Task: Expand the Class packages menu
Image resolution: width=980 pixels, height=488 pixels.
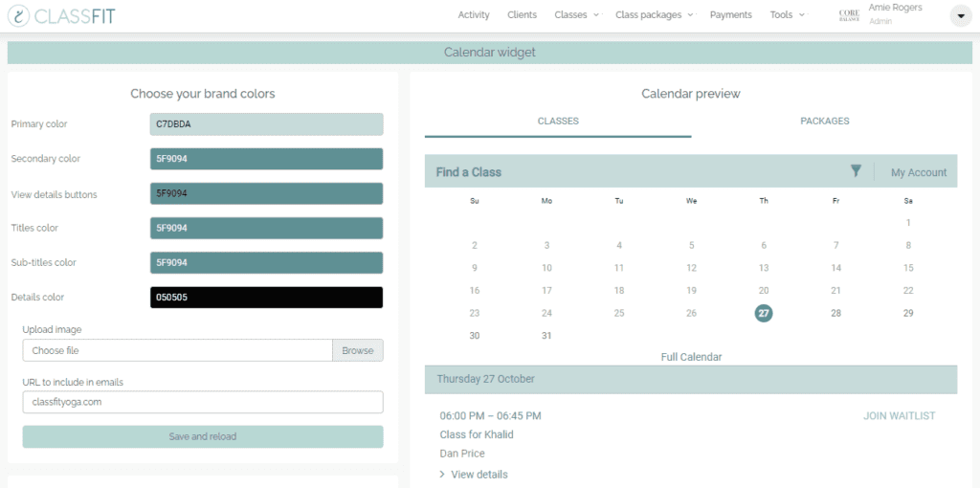Action: [x=654, y=15]
